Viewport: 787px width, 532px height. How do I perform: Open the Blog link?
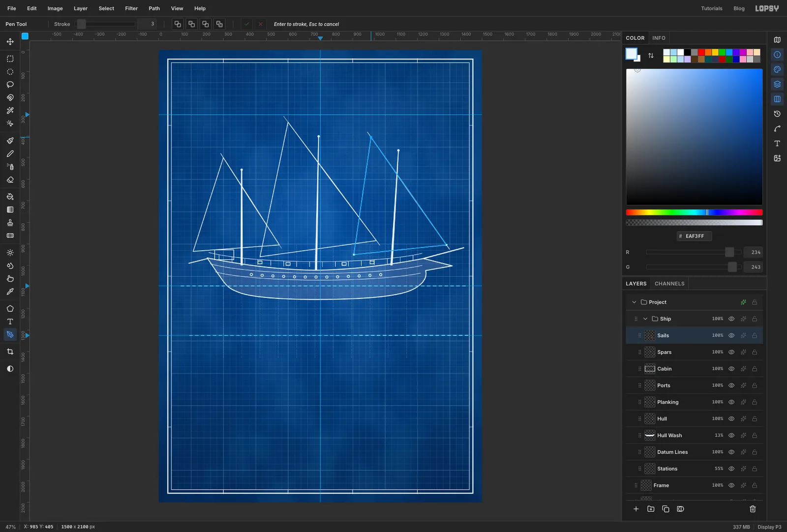click(x=739, y=8)
